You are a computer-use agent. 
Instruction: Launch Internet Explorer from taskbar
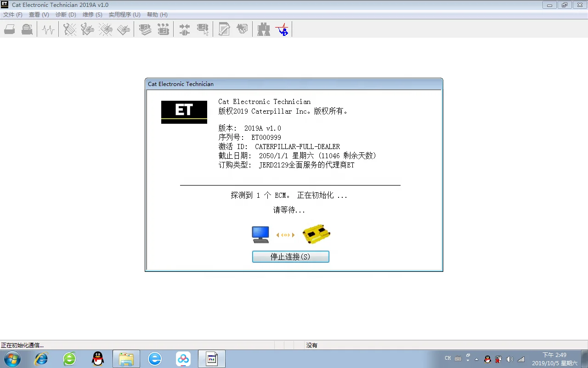coord(41,359)
